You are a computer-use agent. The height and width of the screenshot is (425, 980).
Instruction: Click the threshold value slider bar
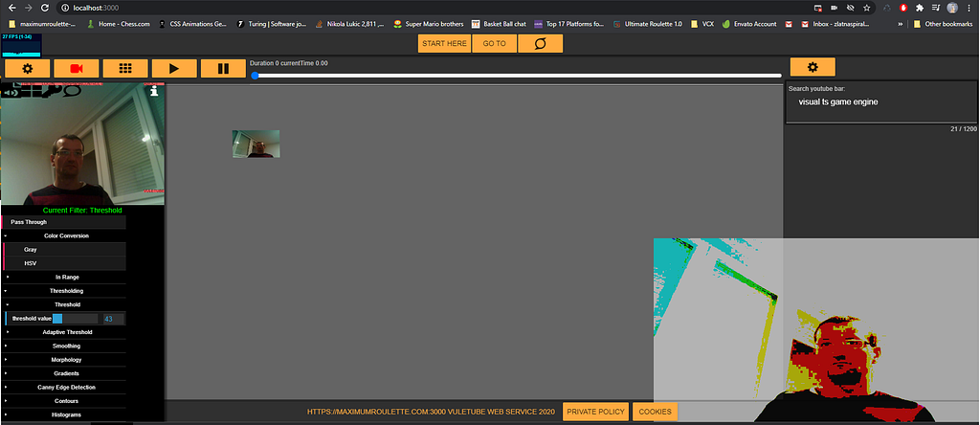coord(75,319)
